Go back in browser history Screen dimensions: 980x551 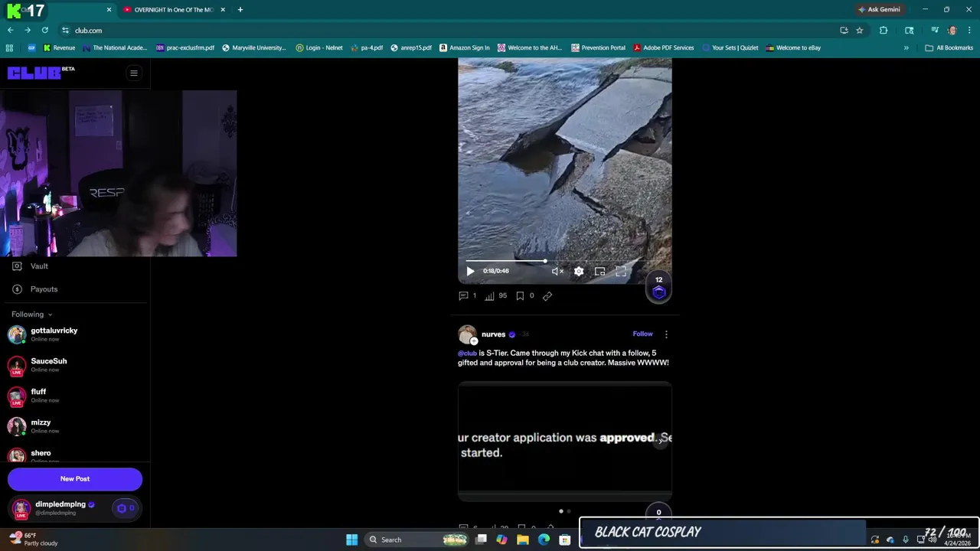pos(10,31)
